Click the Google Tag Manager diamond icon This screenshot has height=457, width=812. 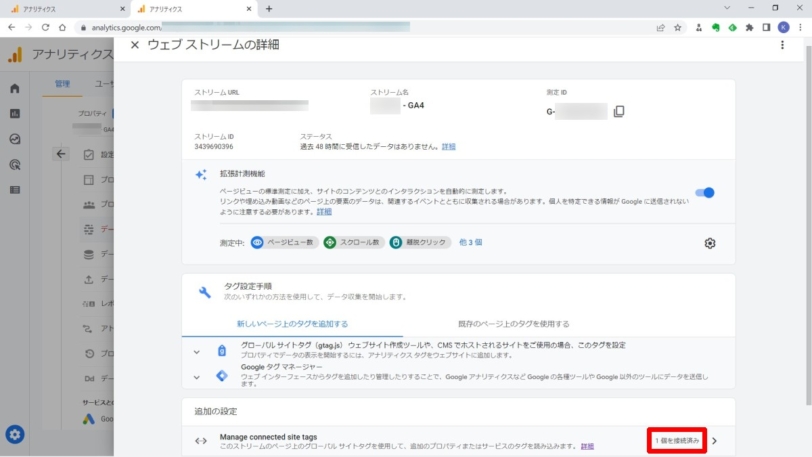click(x=222, y=376)
